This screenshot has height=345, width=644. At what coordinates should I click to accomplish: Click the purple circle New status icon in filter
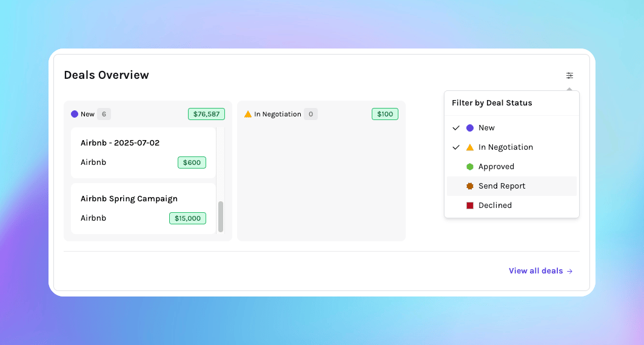[x=470, y=128]
